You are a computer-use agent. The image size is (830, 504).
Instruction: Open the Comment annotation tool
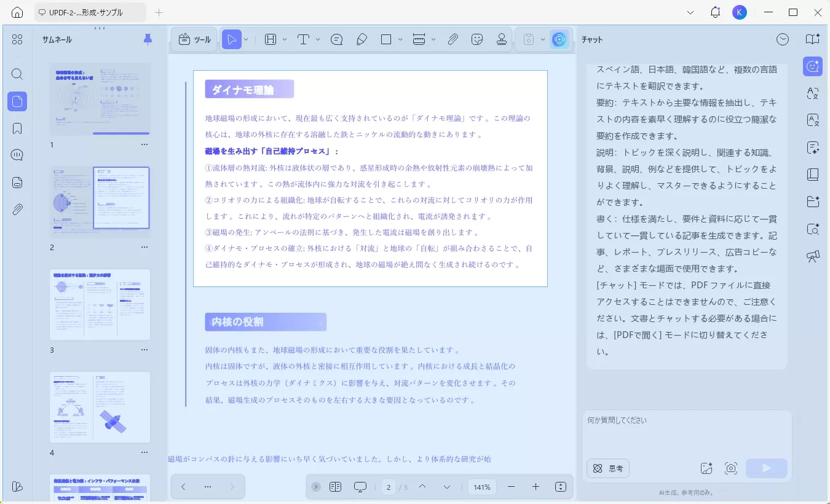tap(336, 39)
